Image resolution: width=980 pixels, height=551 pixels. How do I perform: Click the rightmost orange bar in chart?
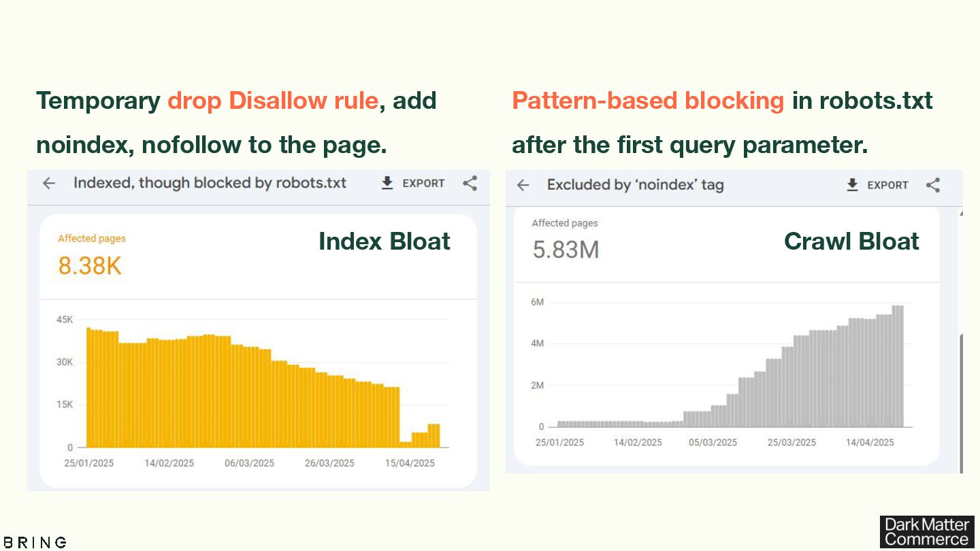point(434,435)
